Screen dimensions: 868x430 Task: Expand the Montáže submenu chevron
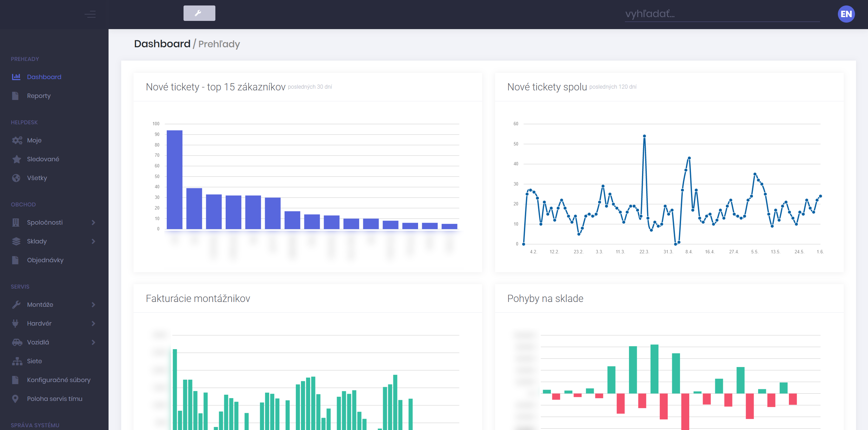93,305
